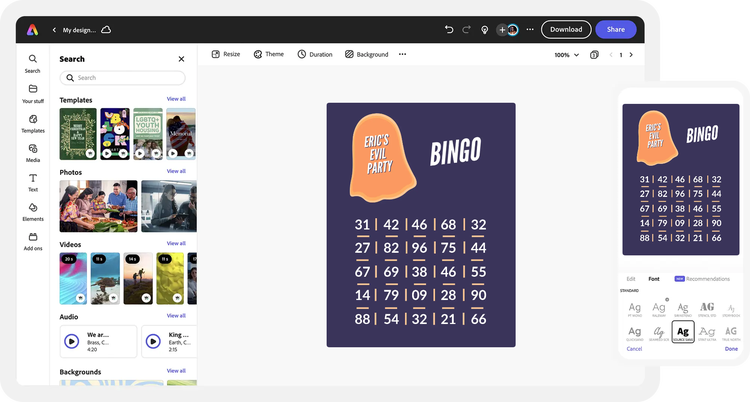750x402 pixels.
Task: Switch to the Edit tab on phone
Action: click(x=631, y=279)
